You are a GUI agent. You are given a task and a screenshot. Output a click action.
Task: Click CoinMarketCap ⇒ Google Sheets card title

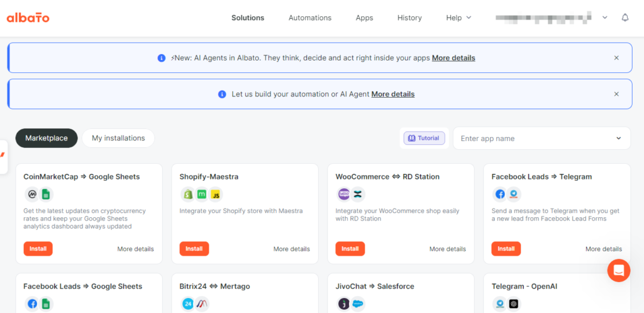[x=82, y=177]
